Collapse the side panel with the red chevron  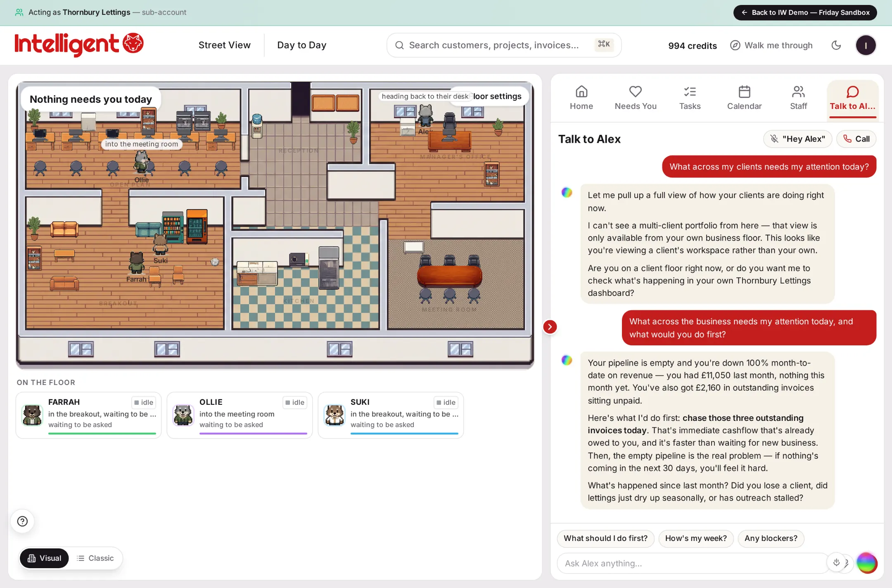(550, 327)
